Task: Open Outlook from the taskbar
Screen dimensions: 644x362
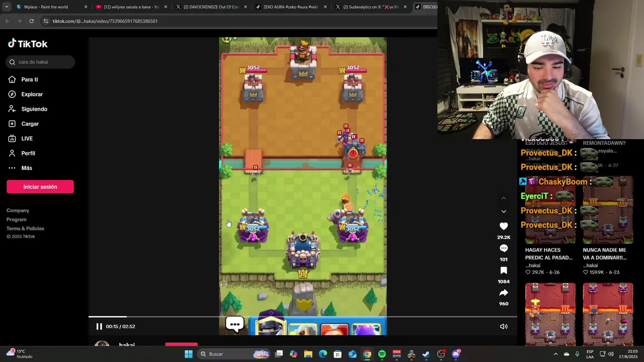Action: 352,354
